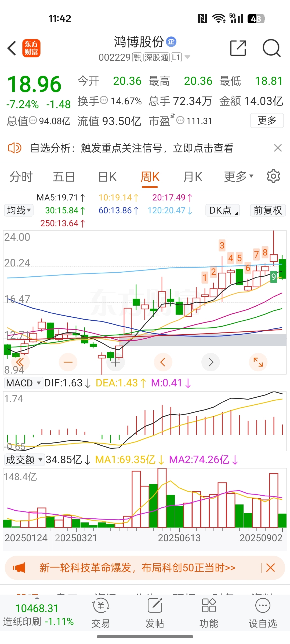Zoom out chart with minus button

click(68, 362)
